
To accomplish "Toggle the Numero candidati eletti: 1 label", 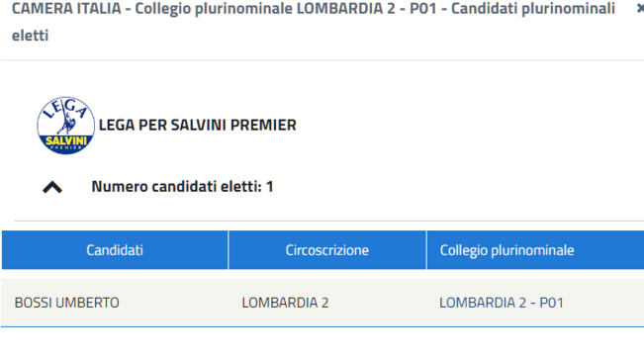I will click(182, 187).
